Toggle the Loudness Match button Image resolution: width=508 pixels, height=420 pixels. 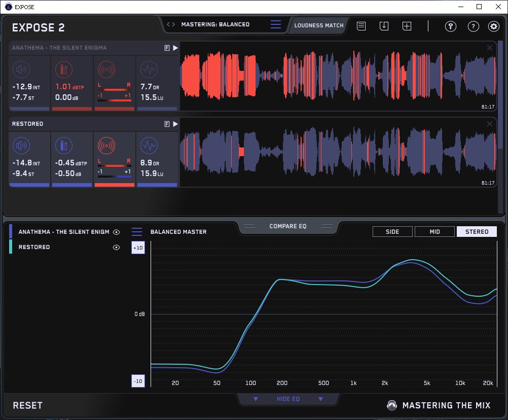(x=318, y=25)
